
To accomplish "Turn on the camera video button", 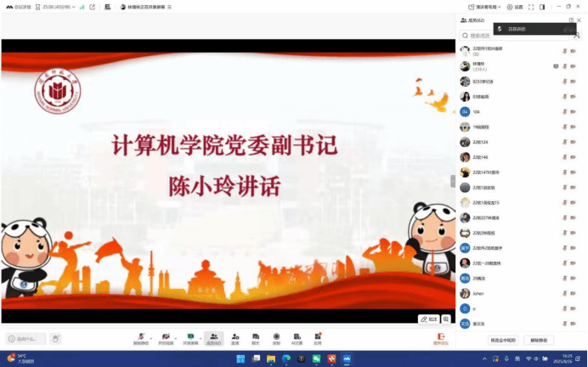I will point(166,338).
